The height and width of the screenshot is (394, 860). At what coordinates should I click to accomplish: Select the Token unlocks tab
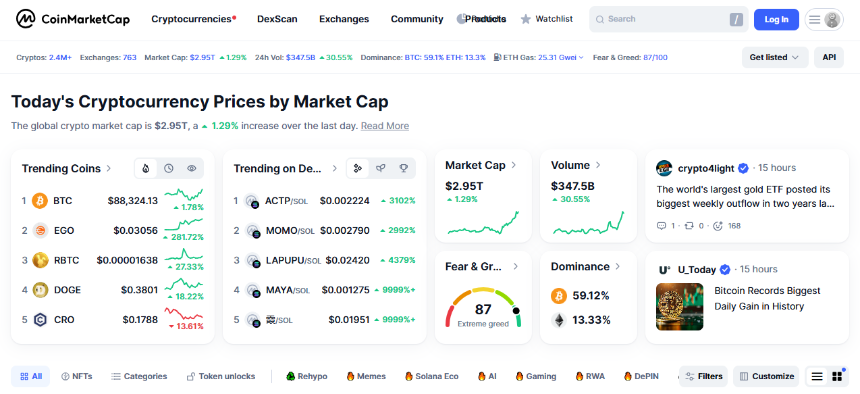tap(221, 376)
